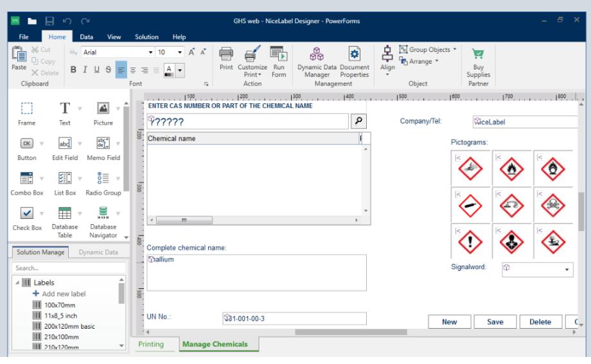Copy the selected object
This screenshot has height=364, width=591.
(x=43, y=61)
